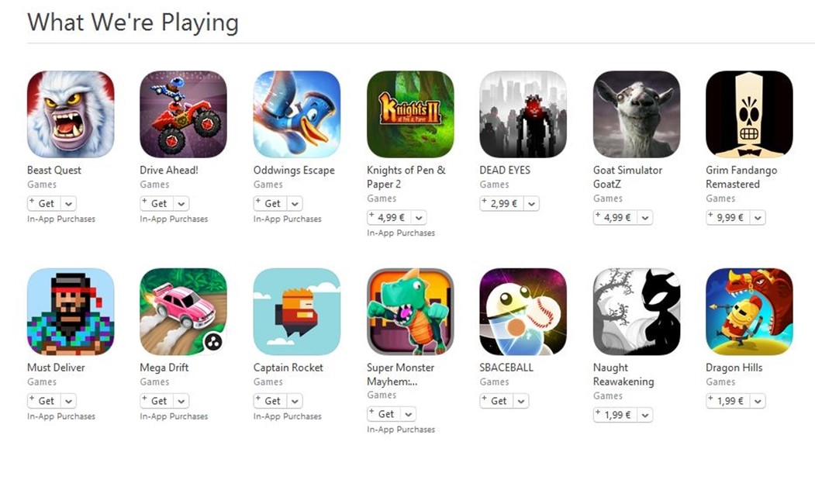Viewport: 815px width, 504px height.
Task: Open the Dragon Hills app icon
Action: pos(749,312)
